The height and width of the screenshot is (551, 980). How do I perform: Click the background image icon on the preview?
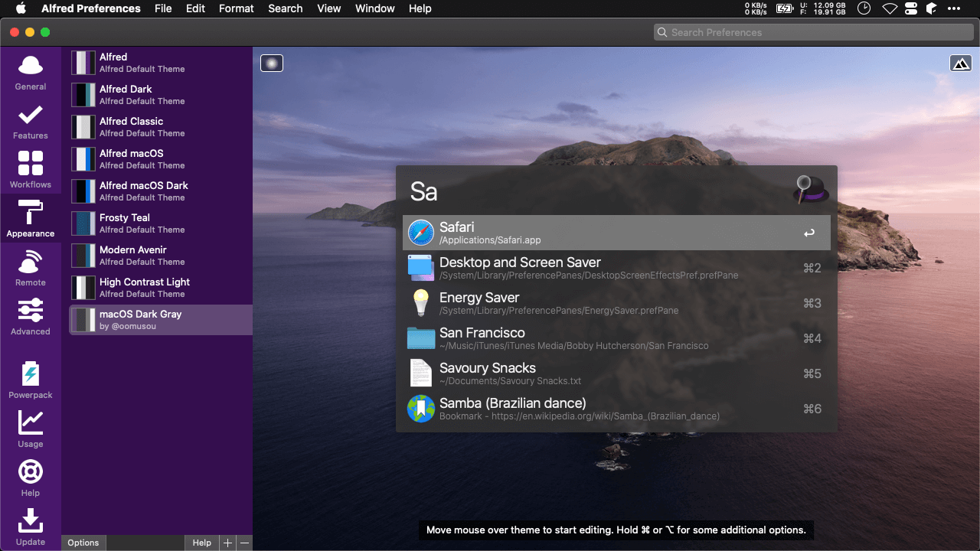961,63
